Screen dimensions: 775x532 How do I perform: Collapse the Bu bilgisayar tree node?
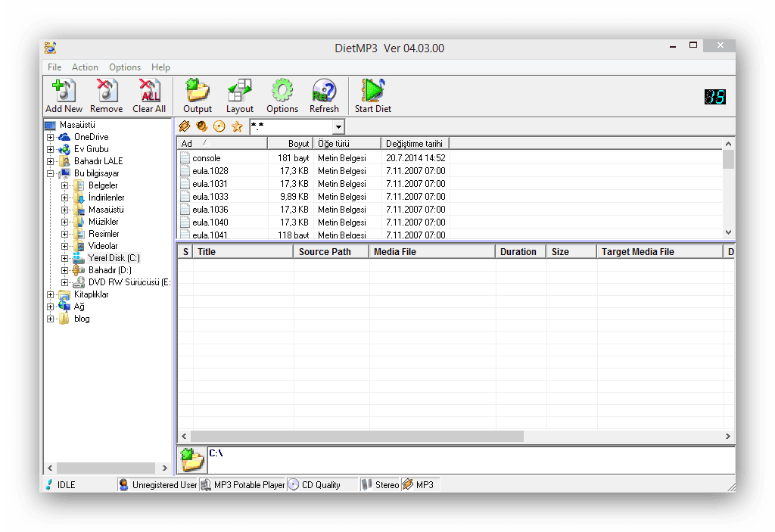[x=50, y=173]
